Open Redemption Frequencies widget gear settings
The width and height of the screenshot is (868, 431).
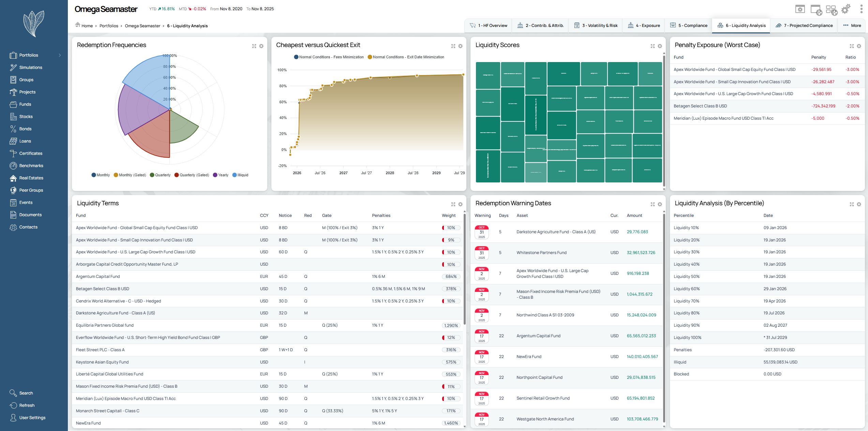pos(261,46)
